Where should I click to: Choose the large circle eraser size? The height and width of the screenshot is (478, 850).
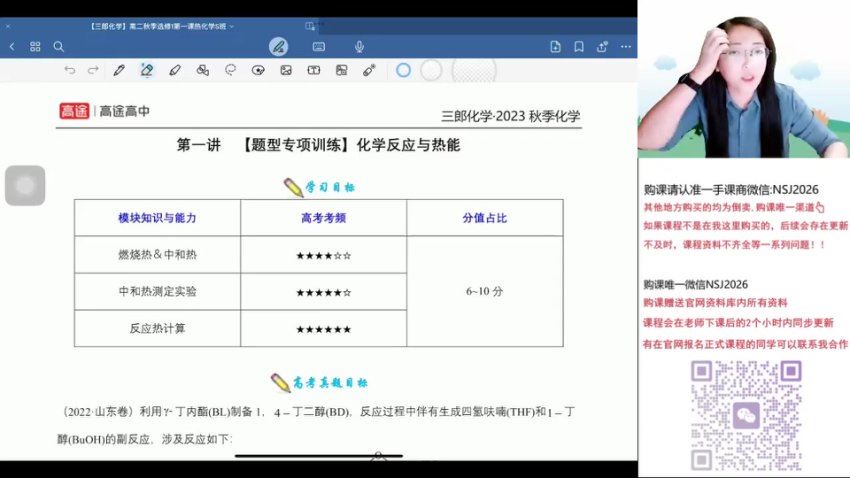474,70
